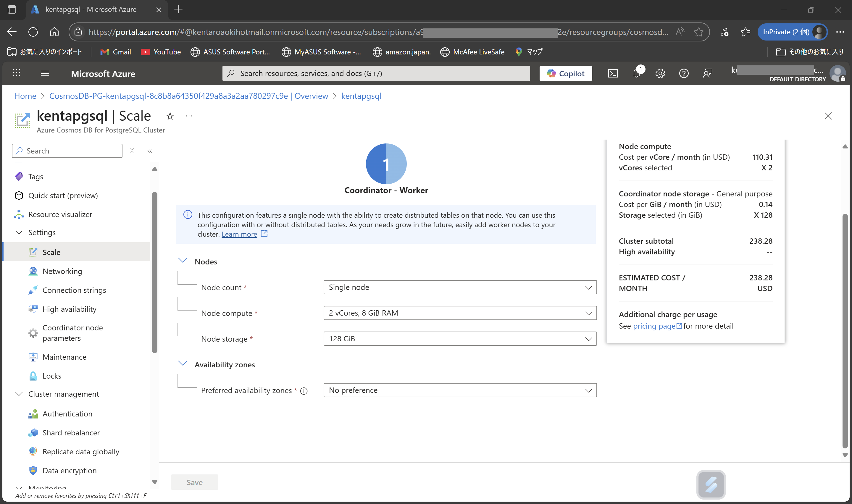Clear the sidebar search field

[x=132, y=151]
